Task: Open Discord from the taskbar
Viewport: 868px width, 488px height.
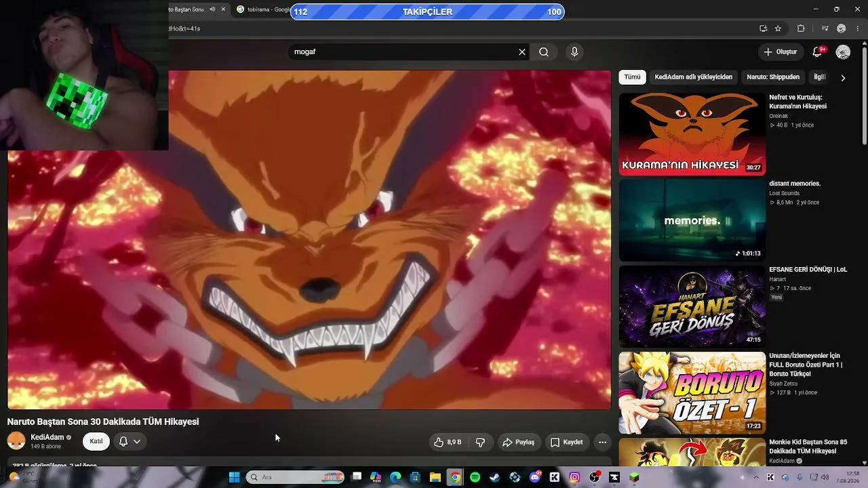Action: coord(535,477)
